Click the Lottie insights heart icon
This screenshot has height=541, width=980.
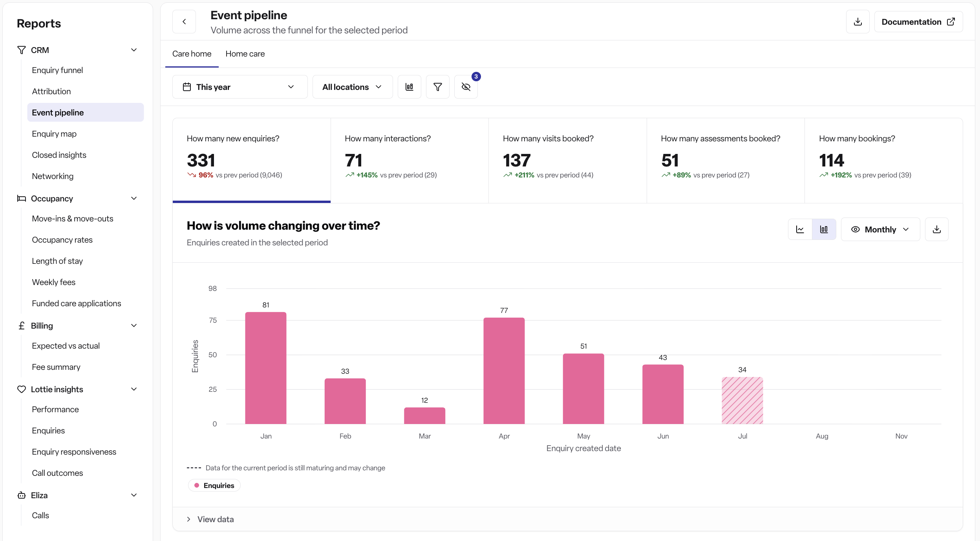click(x=22, y=389)
